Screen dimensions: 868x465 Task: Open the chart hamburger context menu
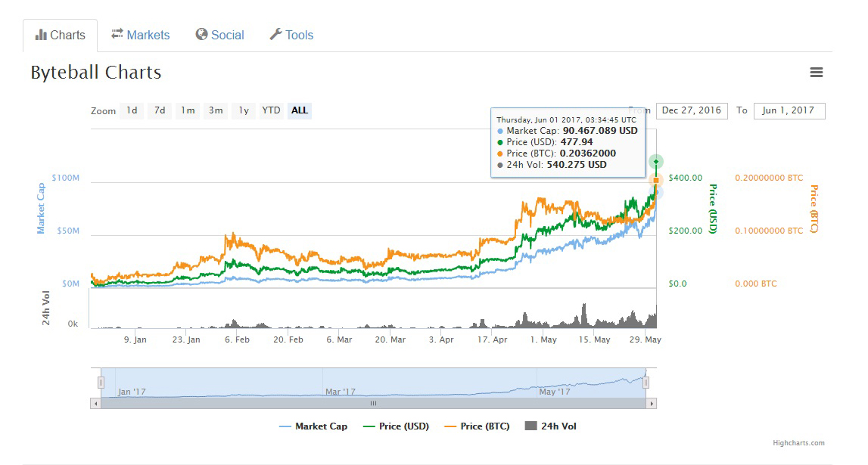(x=816, y=73)
